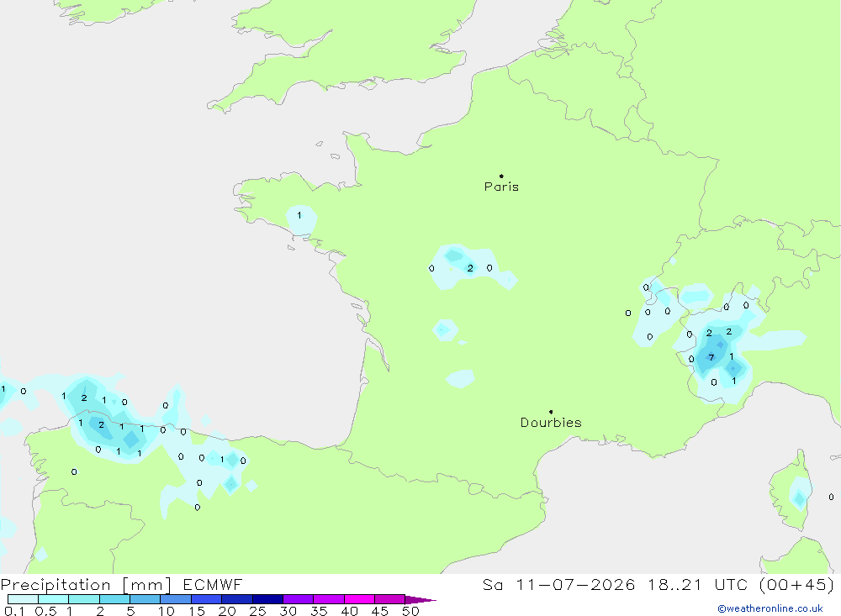Click the legend arrow tip above 50
Image resolution: width=841 pixels, height=616 pixels.
(x=420, y=600)
